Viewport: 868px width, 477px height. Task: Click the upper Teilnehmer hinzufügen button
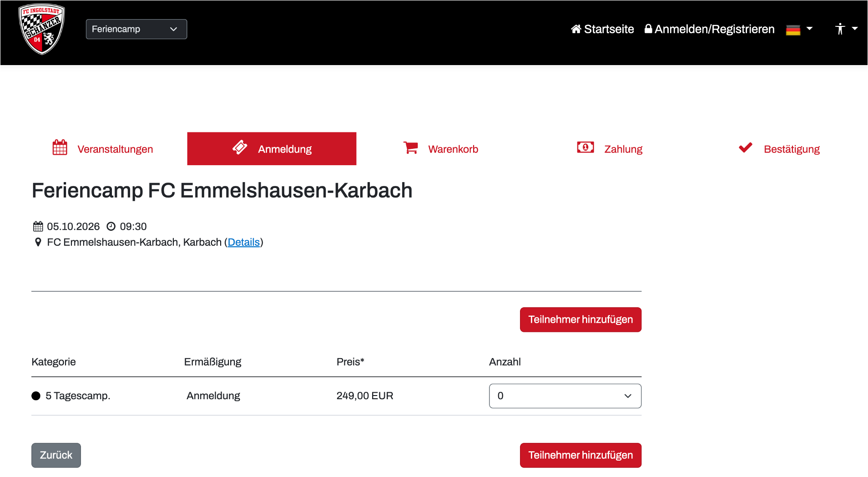click(x=580, y=320)
